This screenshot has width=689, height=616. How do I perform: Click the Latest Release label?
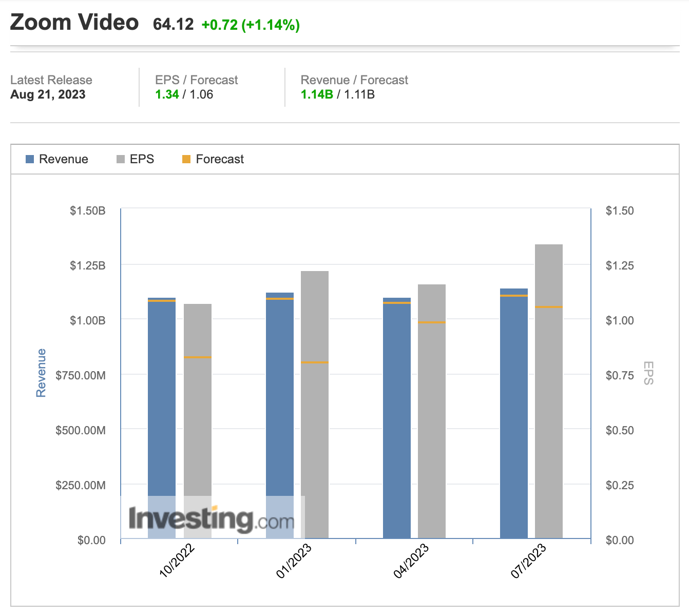pos(51,80)
